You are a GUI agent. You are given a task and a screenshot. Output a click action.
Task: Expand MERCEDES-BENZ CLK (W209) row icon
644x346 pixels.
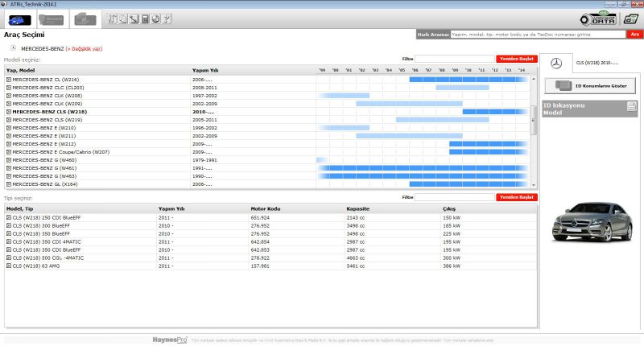(x=9, y=104)
